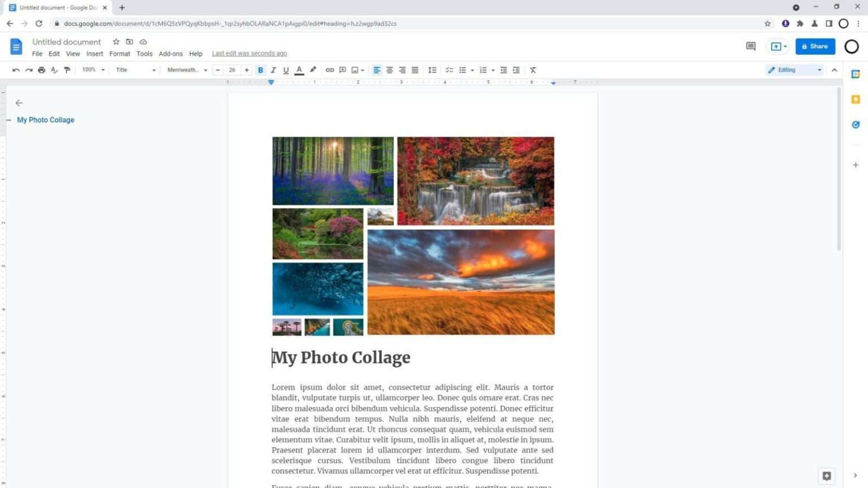Open Google Calendar in the side panel
Image resolution: width=868 pixels, height=488 pixels.
point(855,74)
